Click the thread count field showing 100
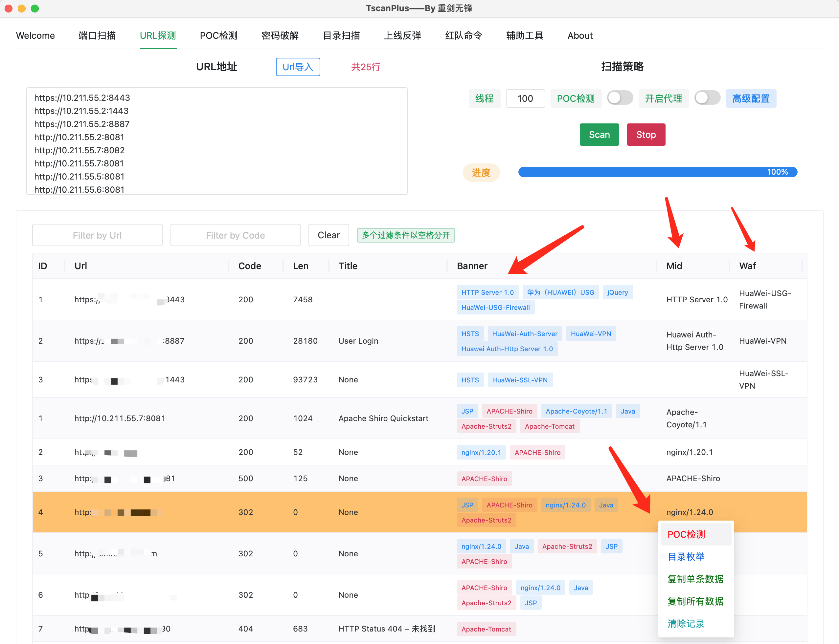839x644 pixels. pos(525,98)
